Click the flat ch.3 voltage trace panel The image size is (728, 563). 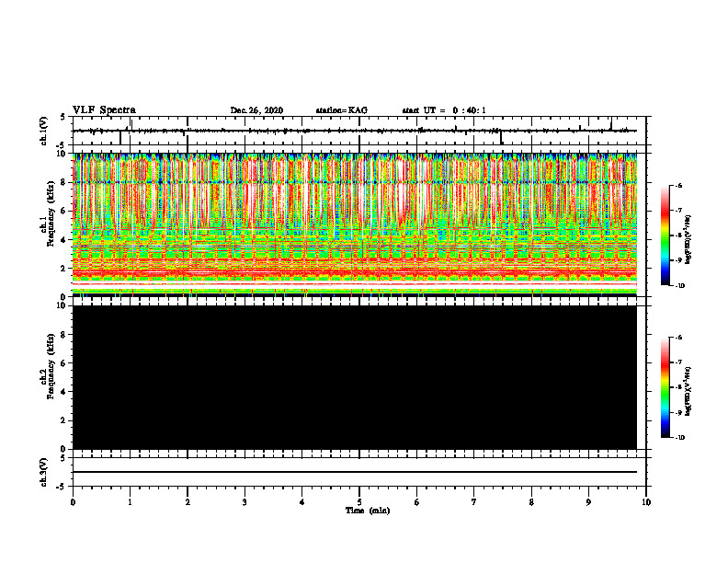(359, 472)
